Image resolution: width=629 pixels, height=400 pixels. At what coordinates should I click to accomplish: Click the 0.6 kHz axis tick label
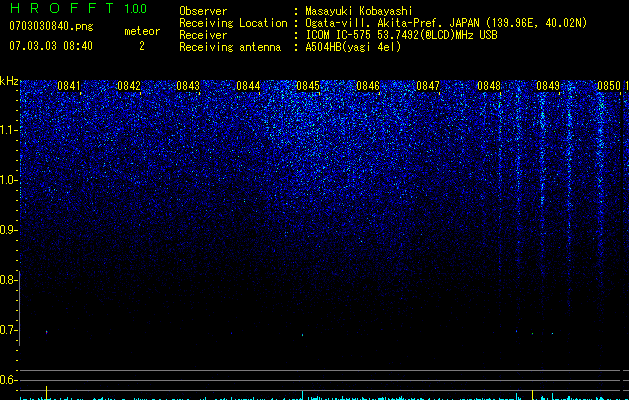pyautogui.click(x=7, y=380)
